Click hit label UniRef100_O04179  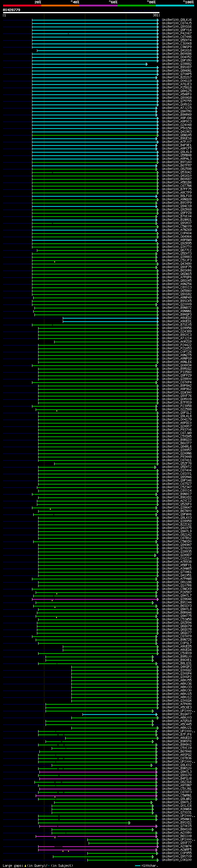point(177,419)
